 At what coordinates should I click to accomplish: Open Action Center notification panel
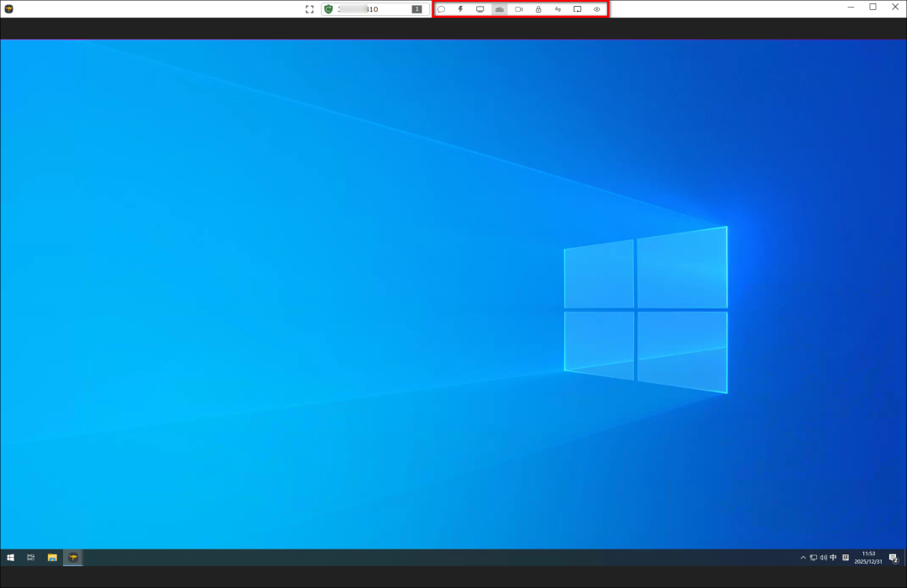(x=892, y=557)
